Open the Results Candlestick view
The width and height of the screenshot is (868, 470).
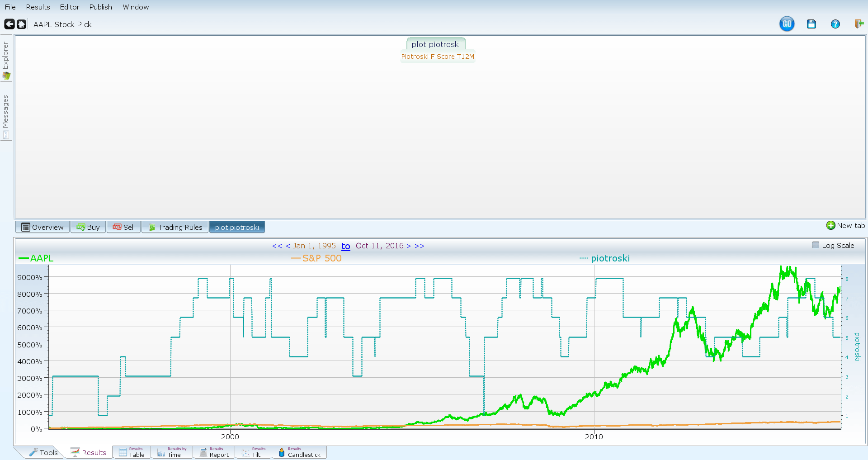299,452
